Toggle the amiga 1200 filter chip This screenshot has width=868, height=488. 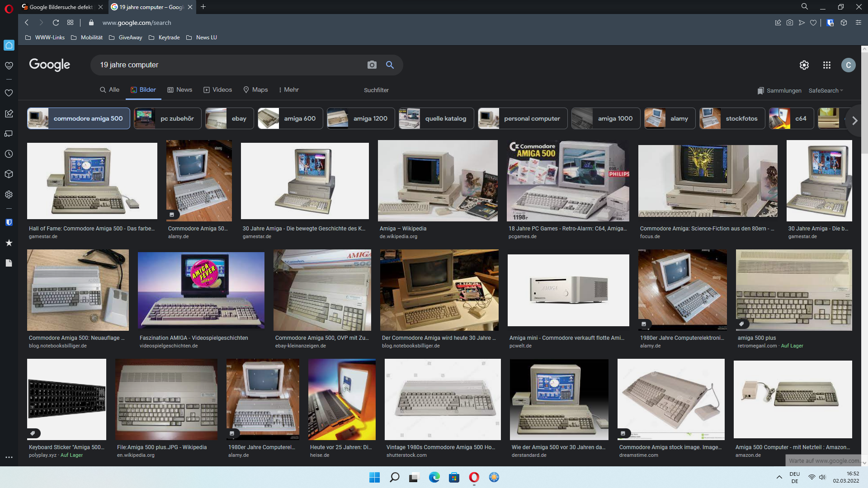[x=361, y=118]
